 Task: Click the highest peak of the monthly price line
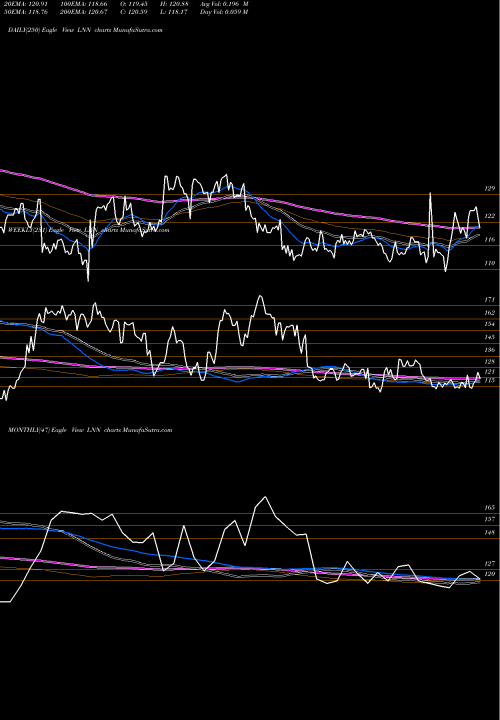tap(265, 497)
